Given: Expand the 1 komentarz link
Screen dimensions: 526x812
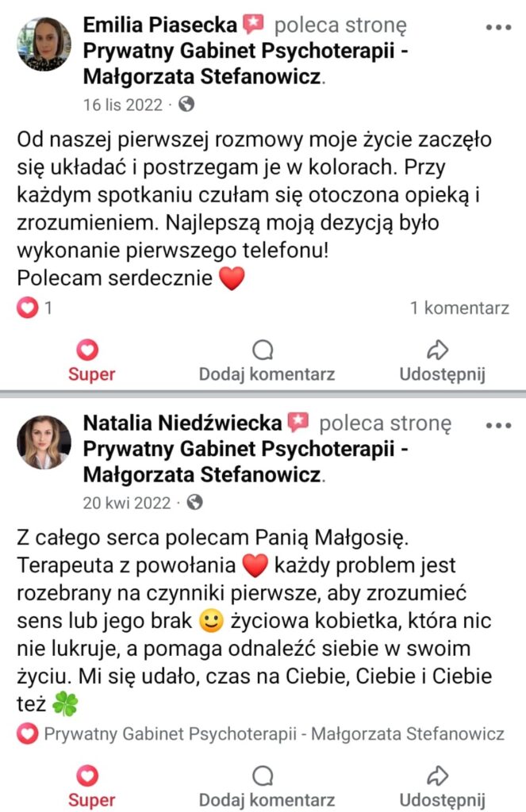Looking at the screenshot, I should pos(459,308).
